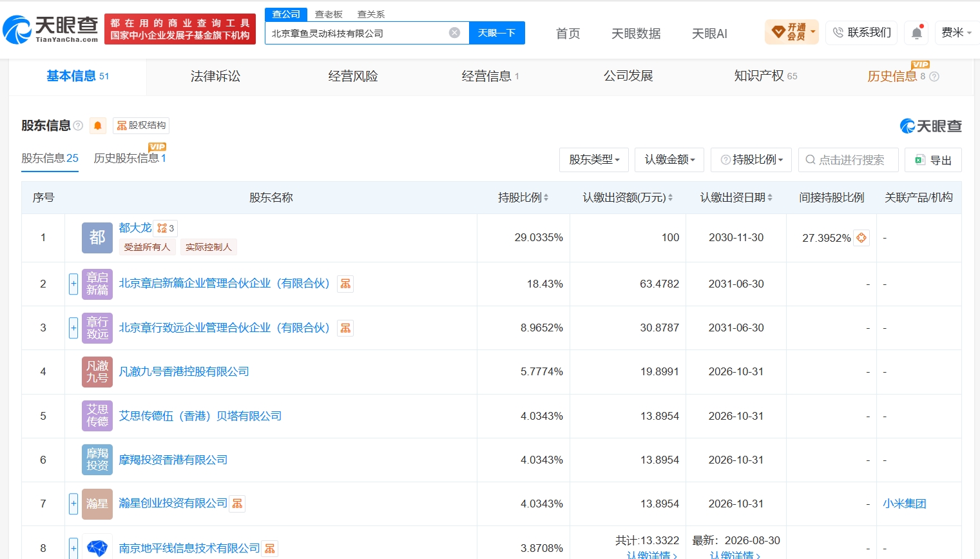The image size is (980, 559).
Task: Click the 天眼一下 search button
Action: [497, 33]
